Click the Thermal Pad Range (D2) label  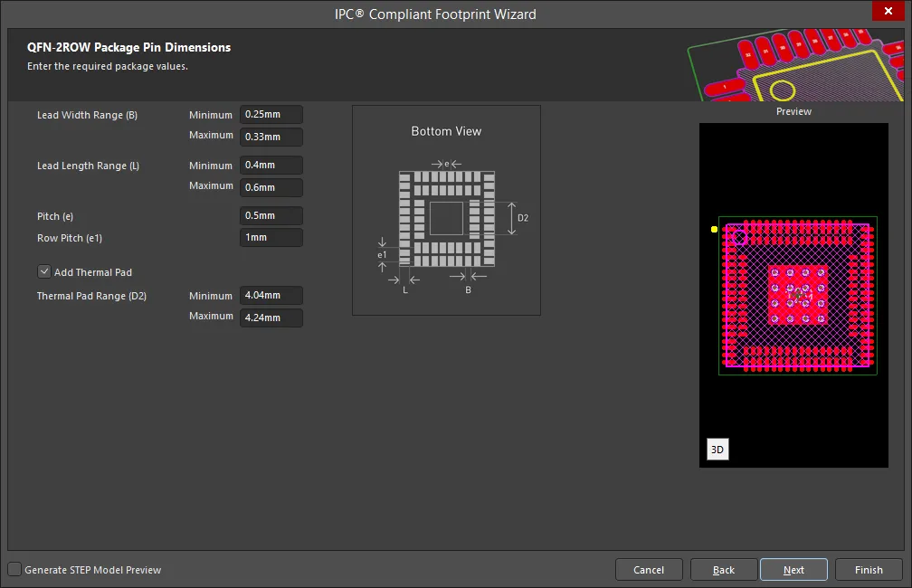(x=92, y=296)
